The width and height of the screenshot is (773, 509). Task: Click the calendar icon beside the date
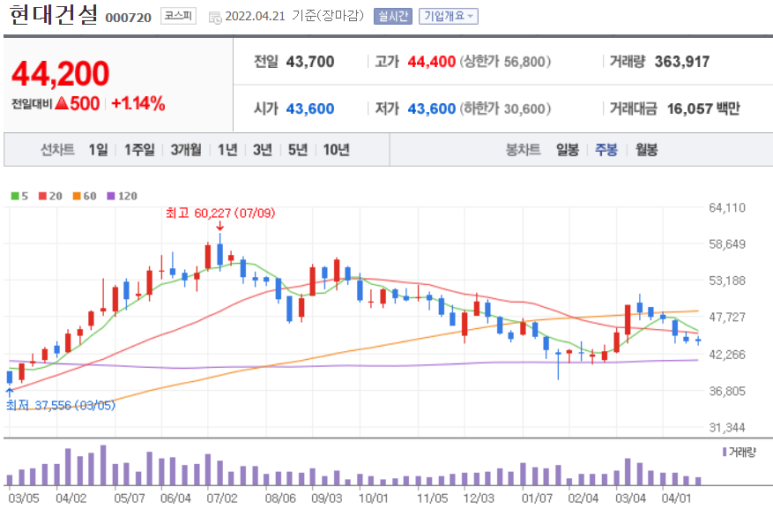pyautogui.click(x=215, y=17)
